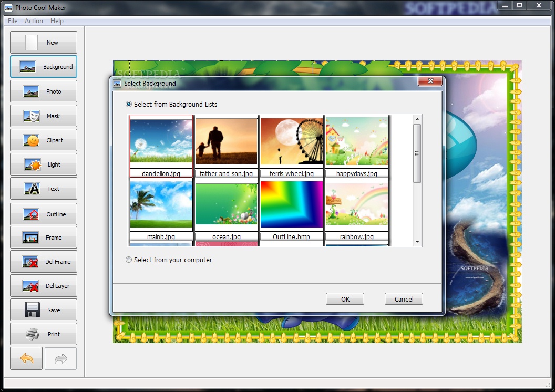Click the OutLine.bmp file name label
This screenshot has width=555, height=392.
(x=291, y=236)
